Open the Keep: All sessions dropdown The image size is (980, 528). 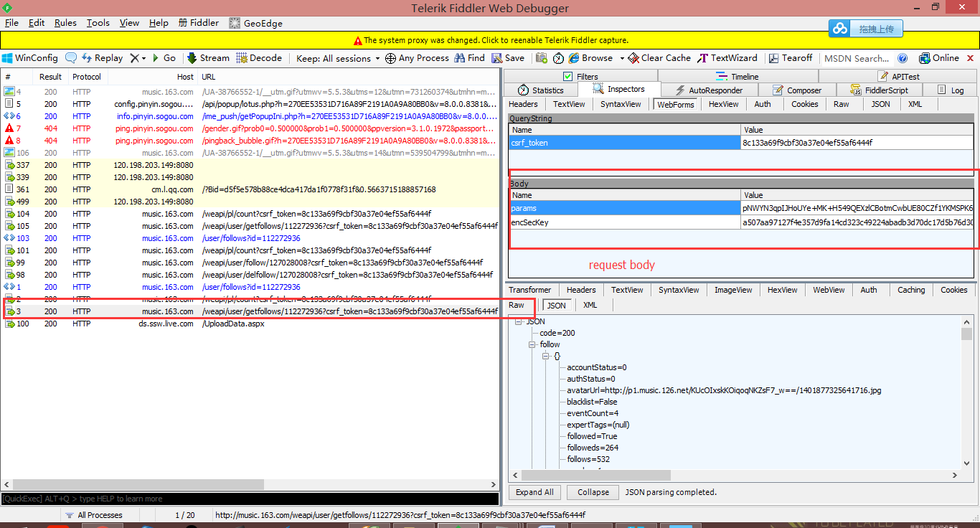click(x=338, y=58)
